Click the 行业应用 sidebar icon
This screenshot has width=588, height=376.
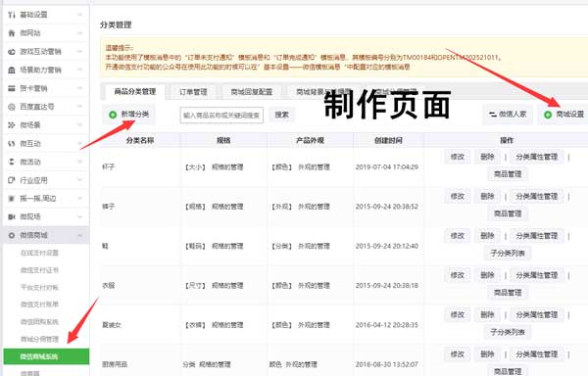[x=12, y=180]
